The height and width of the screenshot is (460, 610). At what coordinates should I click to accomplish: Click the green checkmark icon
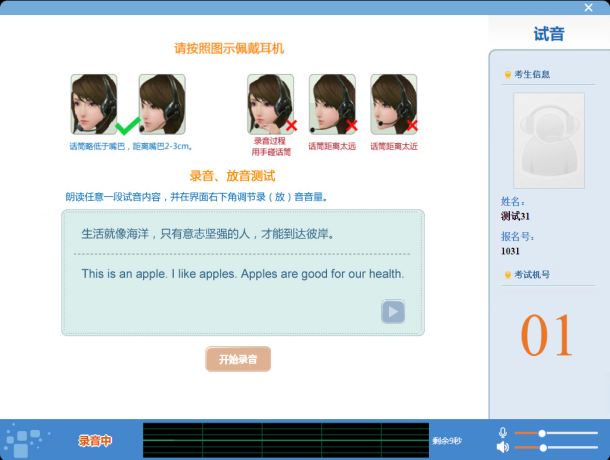coord(128,126)
